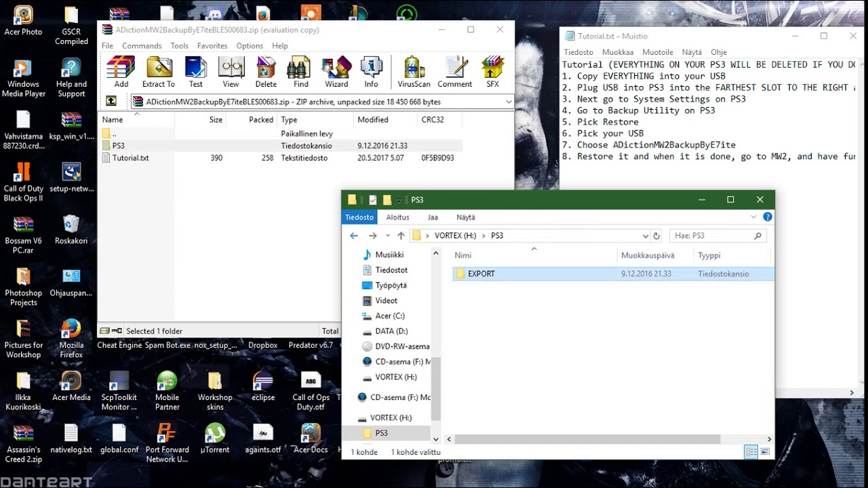This screenshot has height=488, width=868.
Task: Open the File menu in WinRAR
Action: (x=107, y=45)
